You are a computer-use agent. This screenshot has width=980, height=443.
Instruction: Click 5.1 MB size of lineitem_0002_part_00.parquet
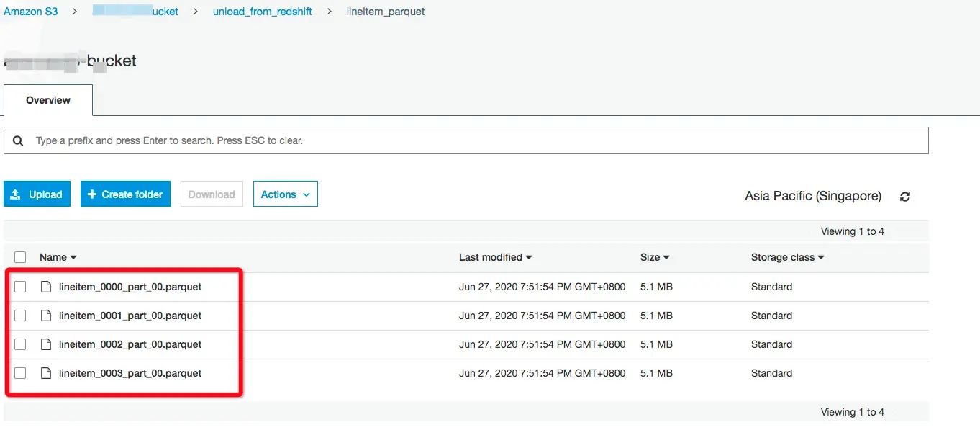coord(656,344)
